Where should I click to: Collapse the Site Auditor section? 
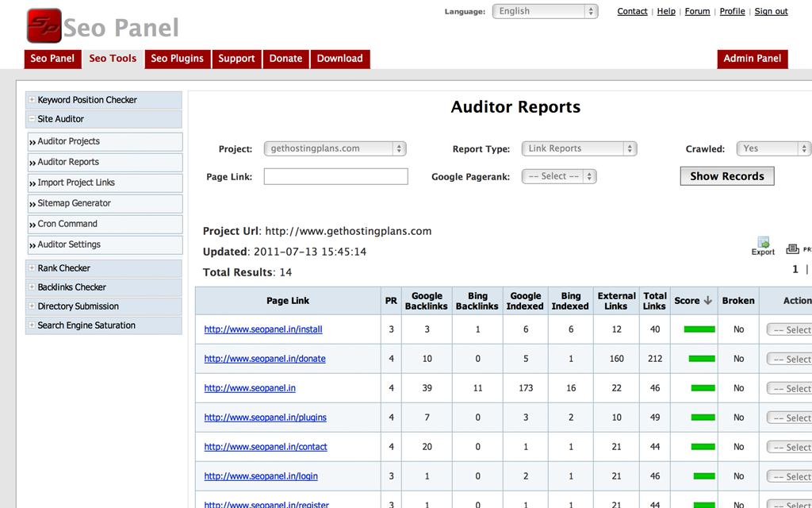coord(32,119)
